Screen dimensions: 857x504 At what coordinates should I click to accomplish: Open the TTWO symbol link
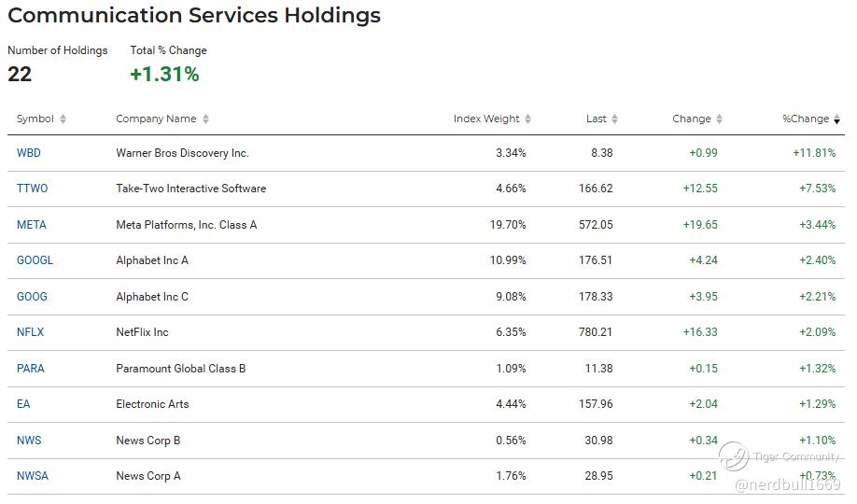[x=33, y=189]
